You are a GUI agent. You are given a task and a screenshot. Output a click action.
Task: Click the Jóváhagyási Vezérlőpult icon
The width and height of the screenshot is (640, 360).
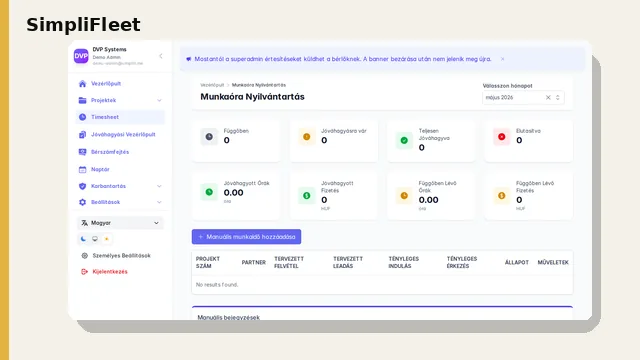click(82, 134)
